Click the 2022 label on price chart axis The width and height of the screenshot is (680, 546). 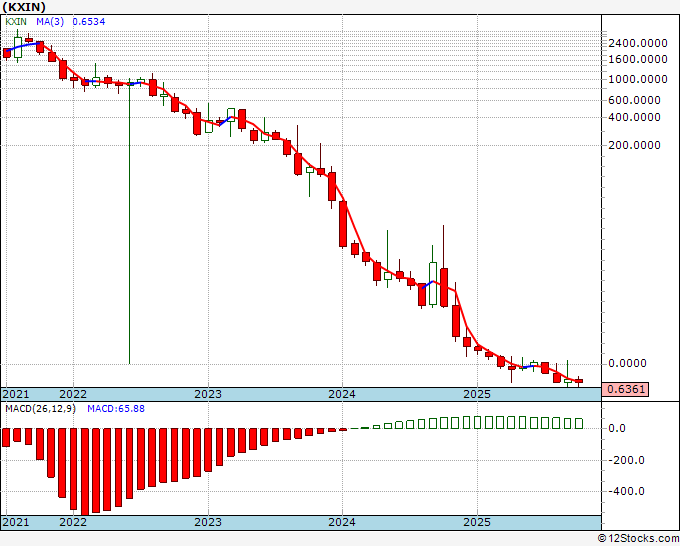click(x=73, y=394)
